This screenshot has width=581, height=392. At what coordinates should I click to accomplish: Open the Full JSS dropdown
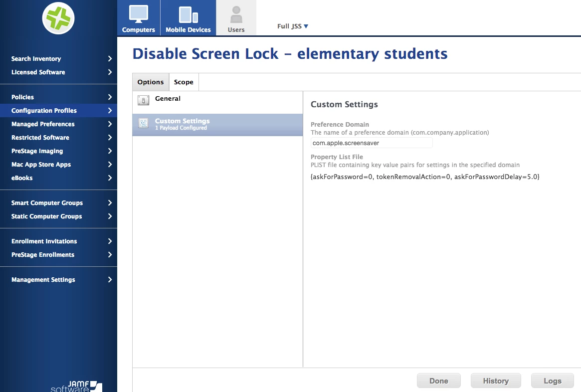(293, 26)
